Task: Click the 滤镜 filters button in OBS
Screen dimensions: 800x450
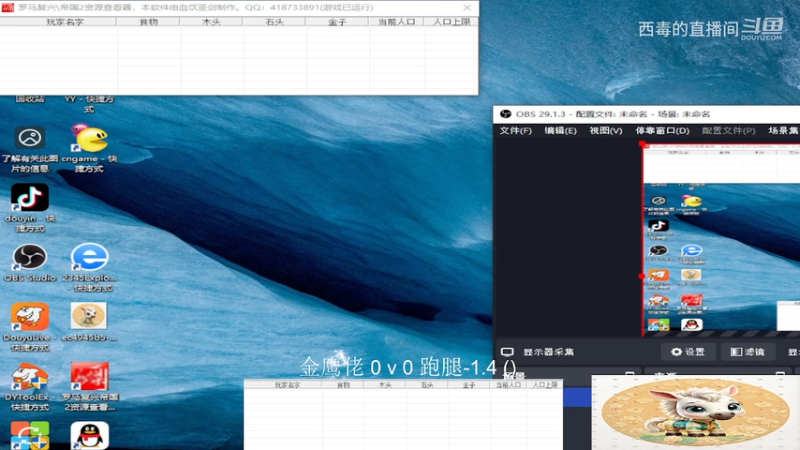Action: coord(747,352)
